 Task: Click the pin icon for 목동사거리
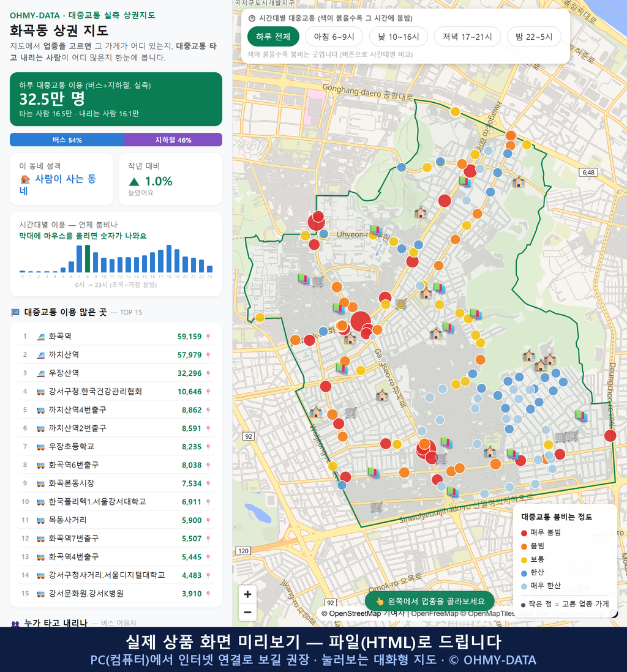[208, 520]
